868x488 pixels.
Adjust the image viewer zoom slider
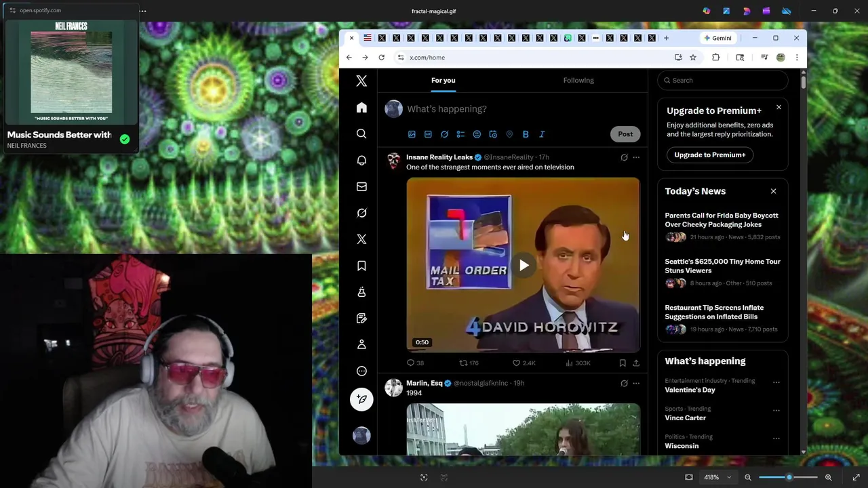point(788,477)
